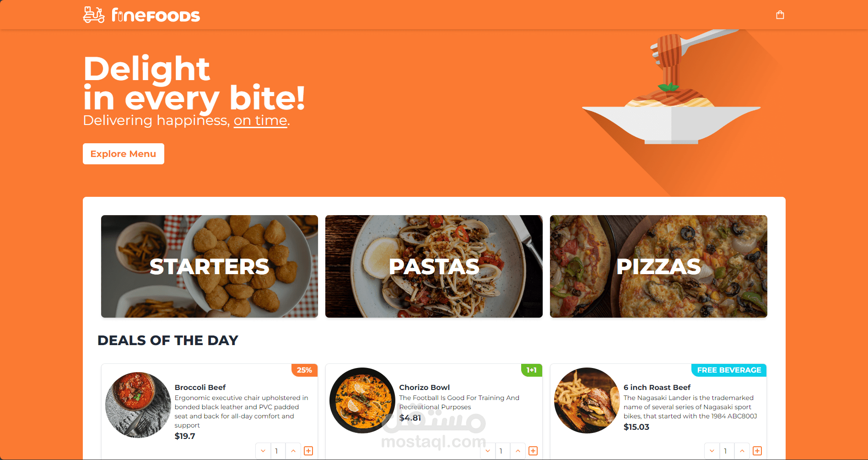Image resolution: width=868 pixels, height=460 pixels.
Task: Click the Explore Menu button
Action: 124,154
